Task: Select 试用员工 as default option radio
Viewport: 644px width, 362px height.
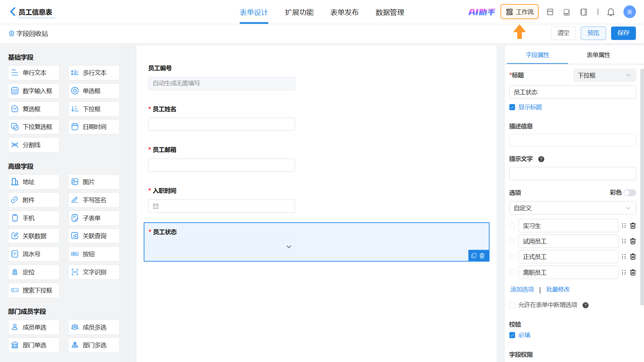Action: (512, 241)
